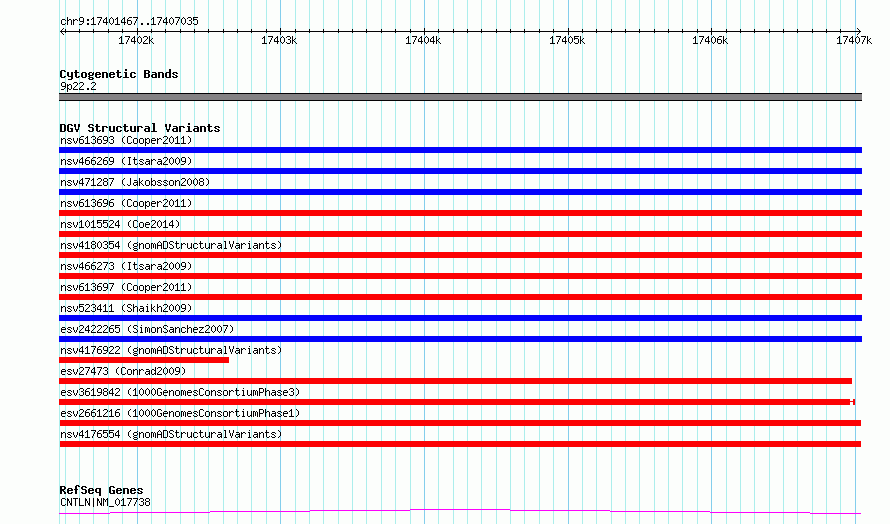This screenshot has width=890, height=524.
Task: Click the nsv613696 (Cooper2011) label
Action: pyautogui.click(x=126, y=203)
